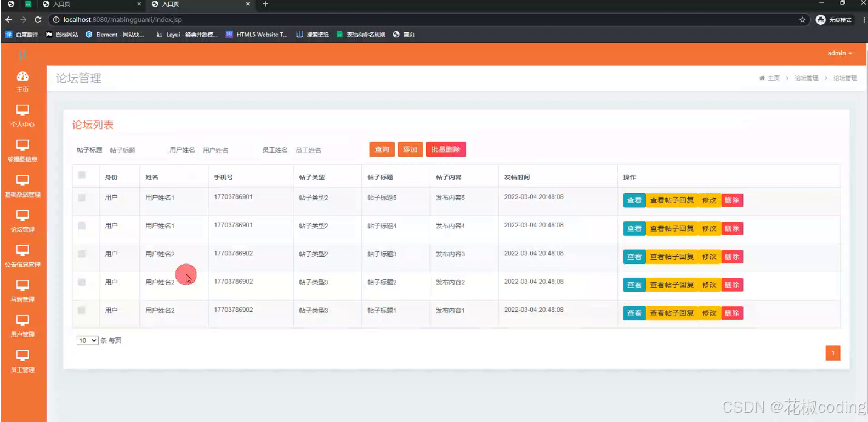Check the row checkbox for 帖子标题1
Screen dimensions: 868x422
(x=82, y=311)
